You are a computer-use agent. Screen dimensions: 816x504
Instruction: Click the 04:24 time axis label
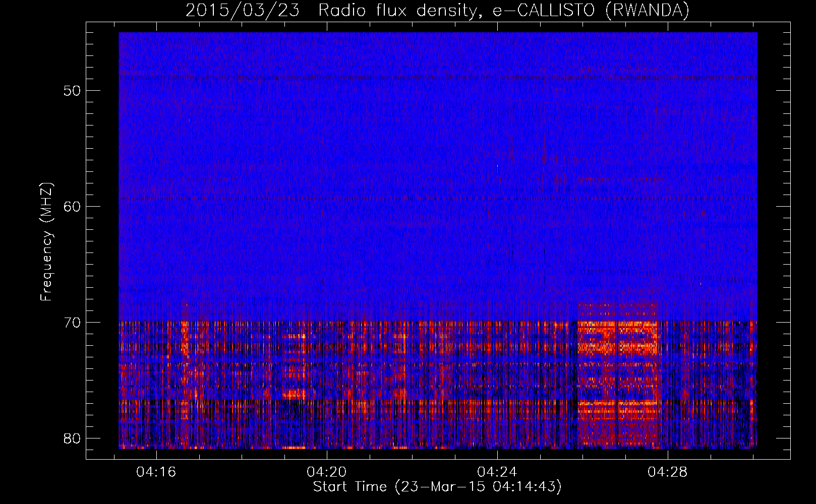[x=497, y=472]
